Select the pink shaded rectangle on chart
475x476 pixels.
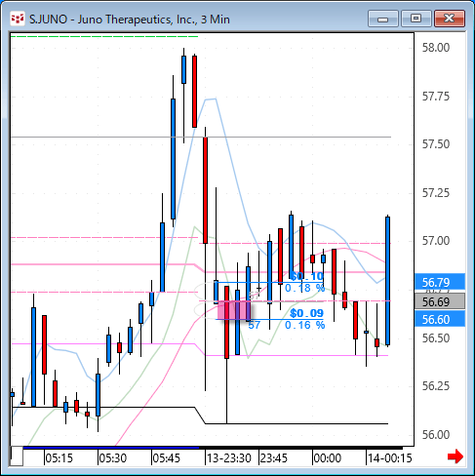coord(233,310)
